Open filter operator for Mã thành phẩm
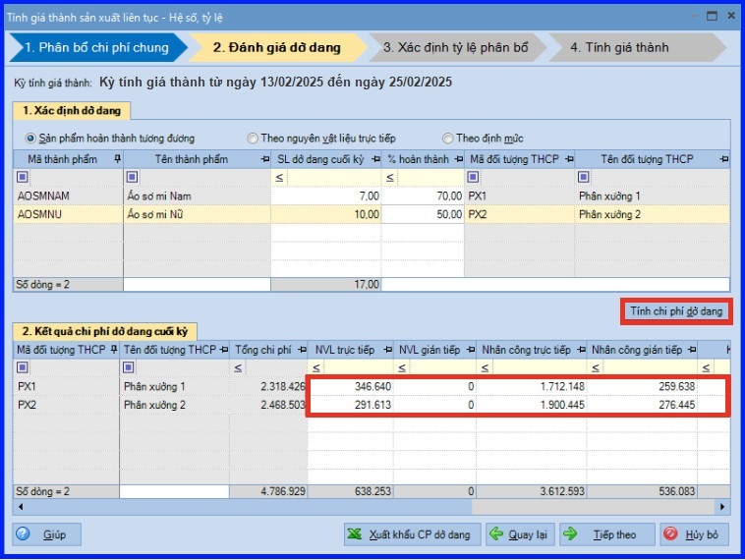This screenshot has width=745, height=560. point(23,177)
